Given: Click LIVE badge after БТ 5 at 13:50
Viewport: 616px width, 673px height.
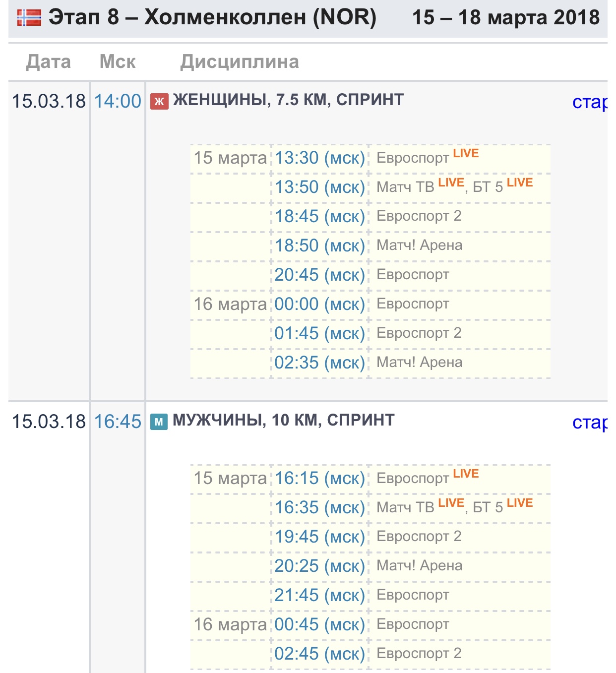Looking at the screenshot, I should tap(520, 183).
